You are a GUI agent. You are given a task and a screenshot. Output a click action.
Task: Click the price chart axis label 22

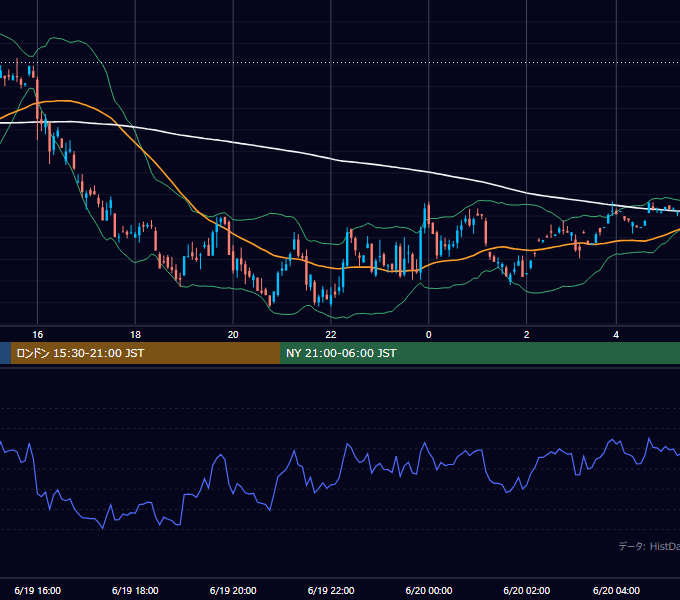click(331, 334)
